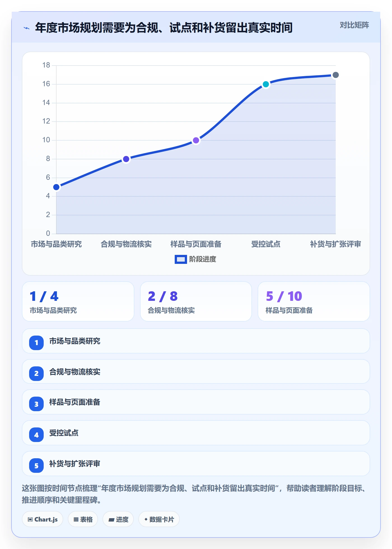
Task: Click the page title heading text
Action: click(x=164, y=28)
